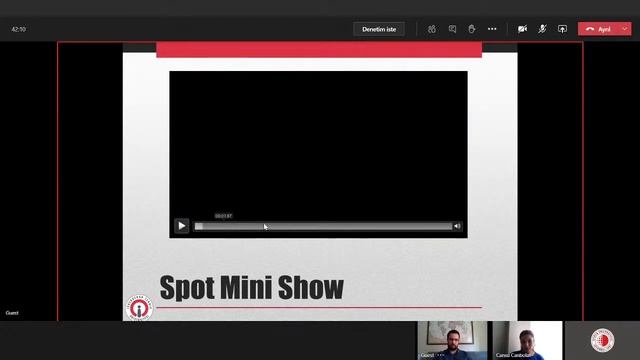Open the meeting chat
The width and height of the screenshot is (640, 360).
coord(452,29)
